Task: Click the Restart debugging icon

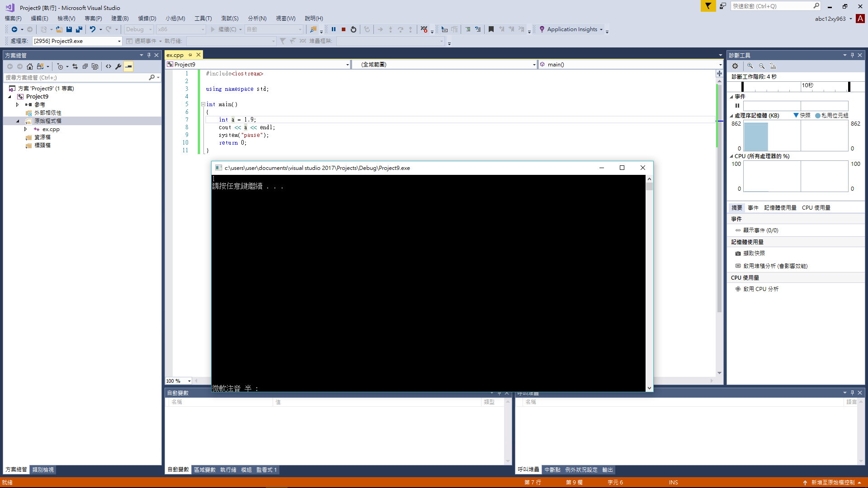Action: point(354,29)
